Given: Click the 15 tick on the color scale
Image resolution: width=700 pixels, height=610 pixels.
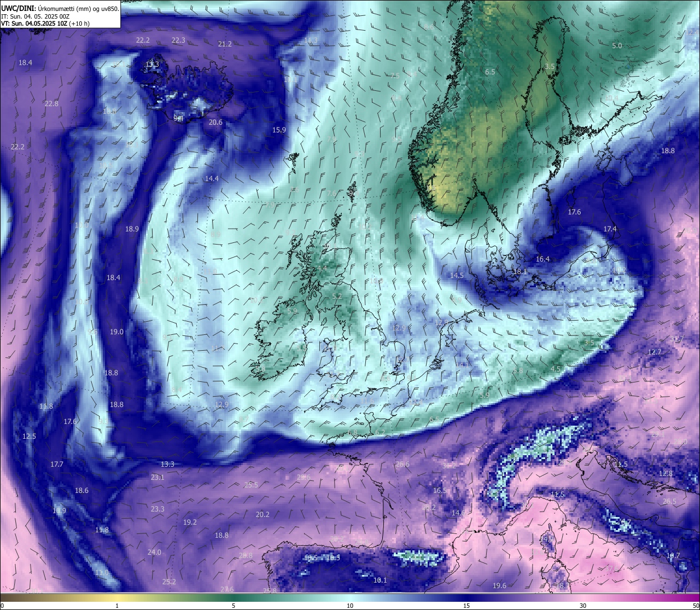Looking at the screenshot, I should pyautogui.click(x=466, y=606).
